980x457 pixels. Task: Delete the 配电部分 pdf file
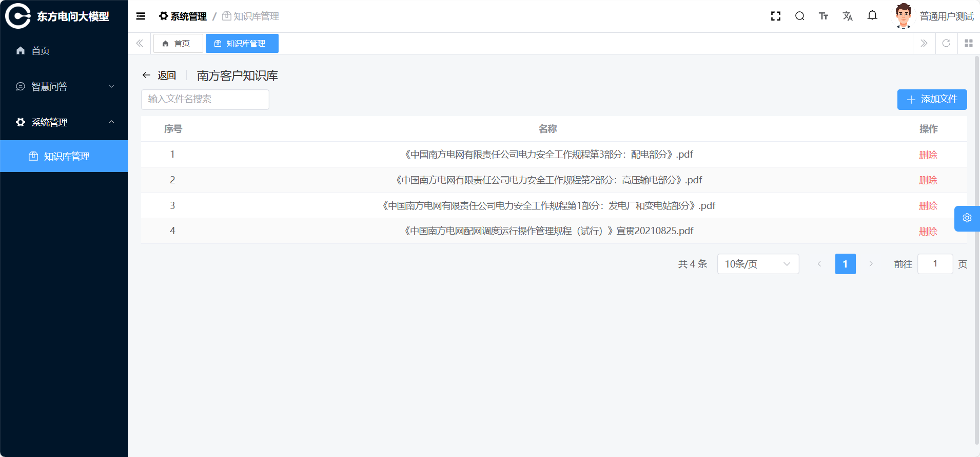(928, 155)
